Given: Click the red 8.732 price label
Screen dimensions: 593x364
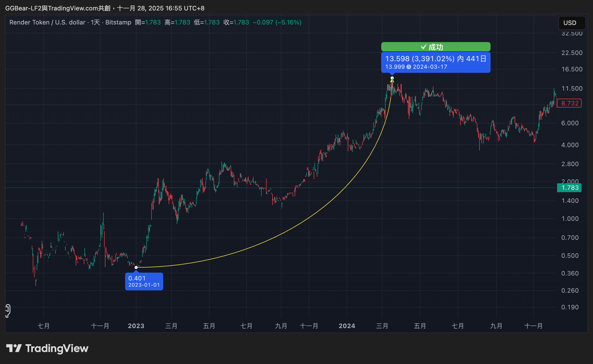Looking at the screenshot, I should (570, 103).
